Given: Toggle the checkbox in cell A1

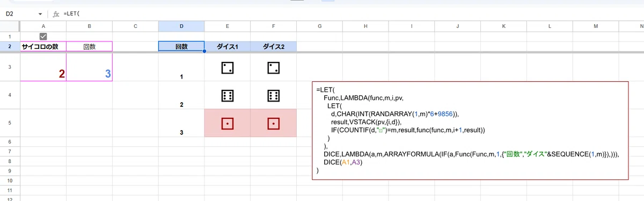Looking at the screenshot, I should 43,36.
